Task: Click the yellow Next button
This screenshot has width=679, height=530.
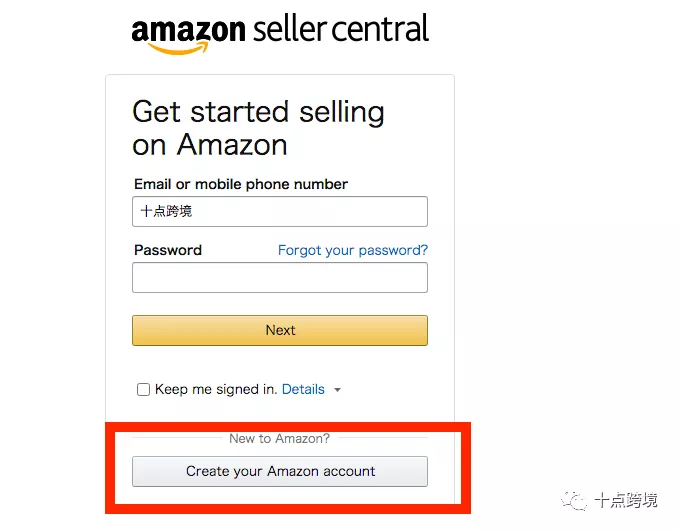Action: point(280,330)
